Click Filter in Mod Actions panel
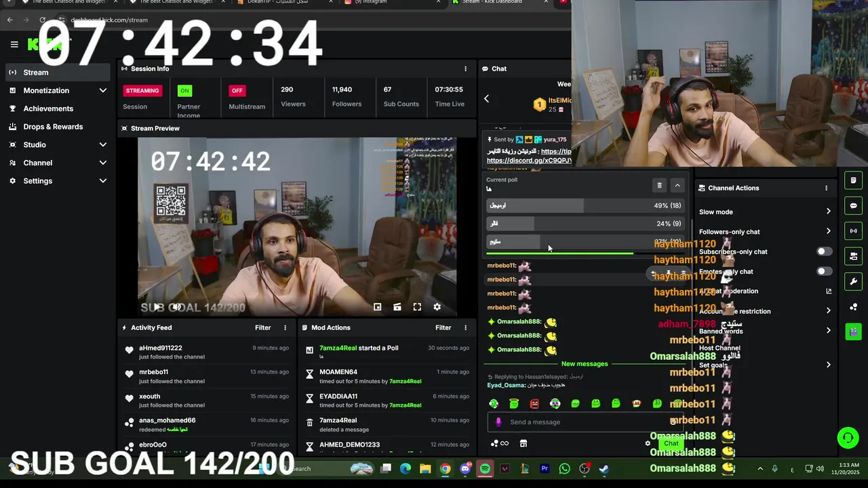868x488 pixels. click(443, 327)
